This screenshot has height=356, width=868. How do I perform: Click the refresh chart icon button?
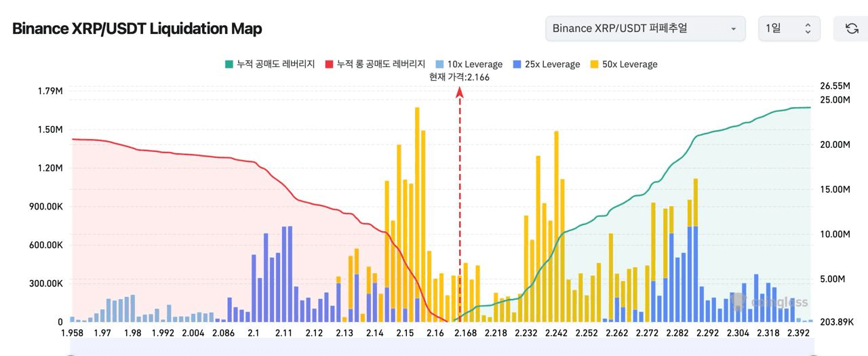(852, 28)
